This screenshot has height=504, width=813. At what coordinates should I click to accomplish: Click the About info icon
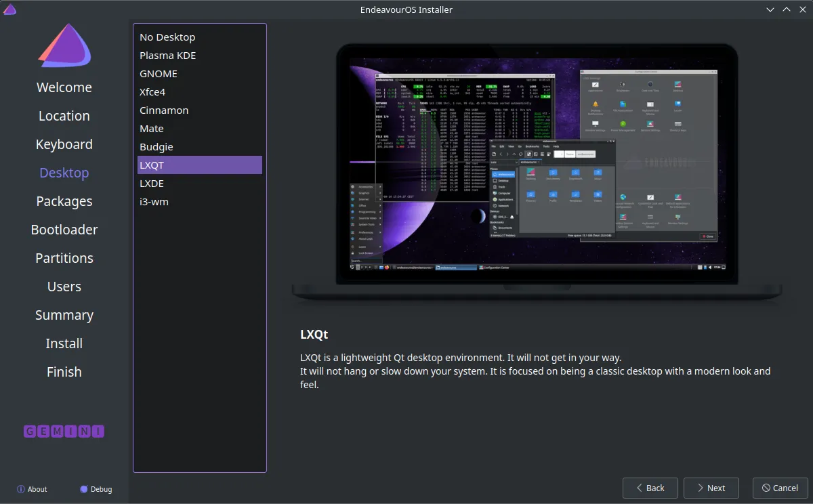click(x=21, y=489)
